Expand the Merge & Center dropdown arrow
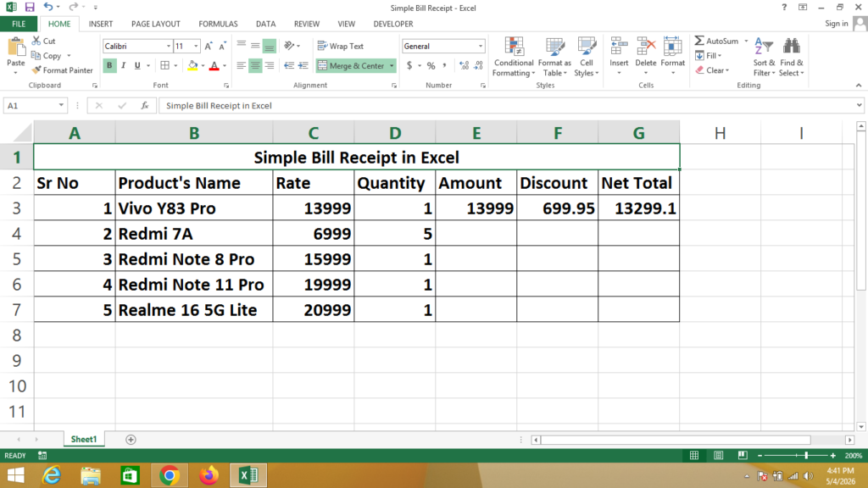 [x=392, y=65]
